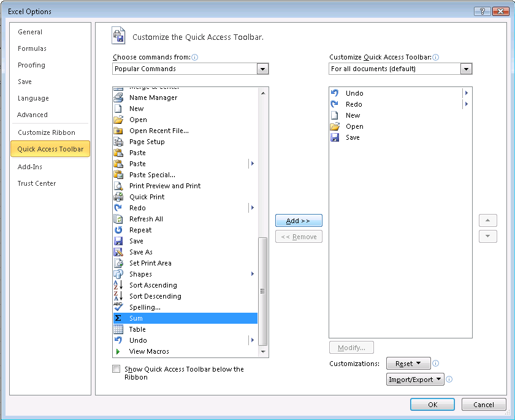Select the New icon in the Quick Access Toolbar list
The image size is (515, 420).
click(335, 115)
